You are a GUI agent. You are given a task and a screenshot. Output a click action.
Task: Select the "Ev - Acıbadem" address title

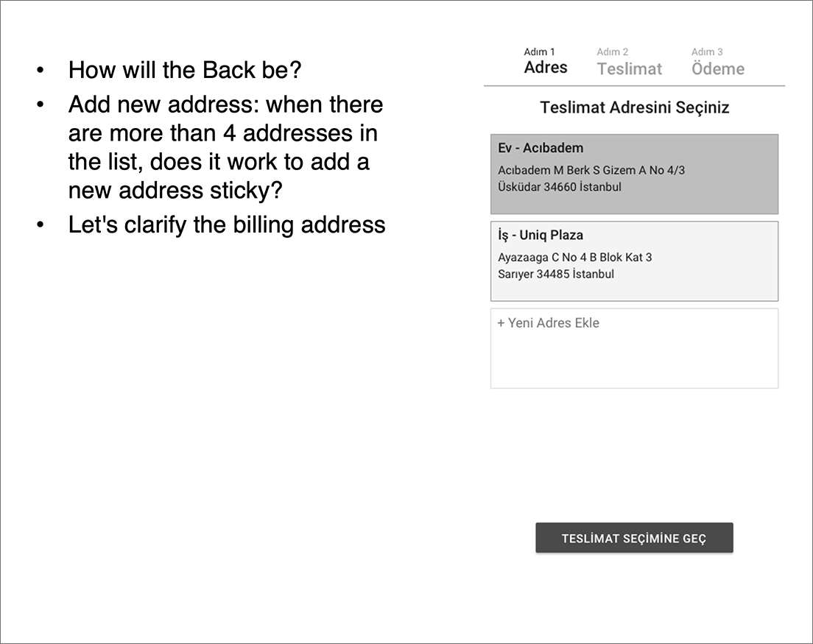[x=541, y=148]
